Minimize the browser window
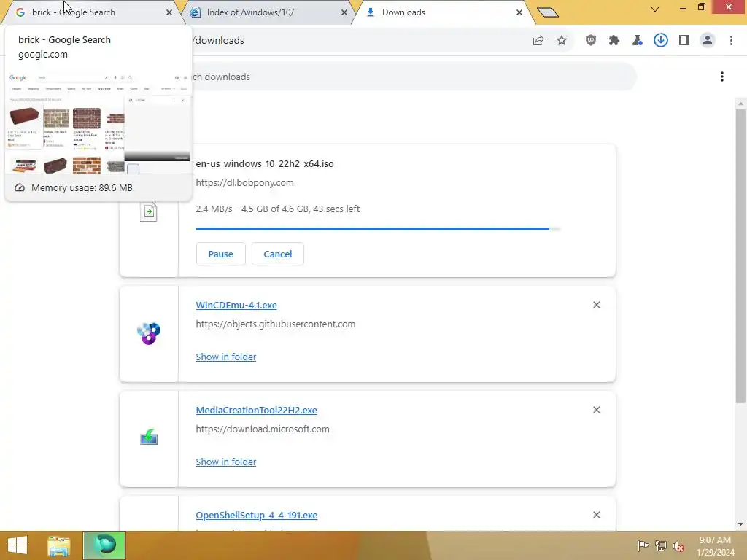The width and height of the screenshot is (747, 560). coord(683,7)
